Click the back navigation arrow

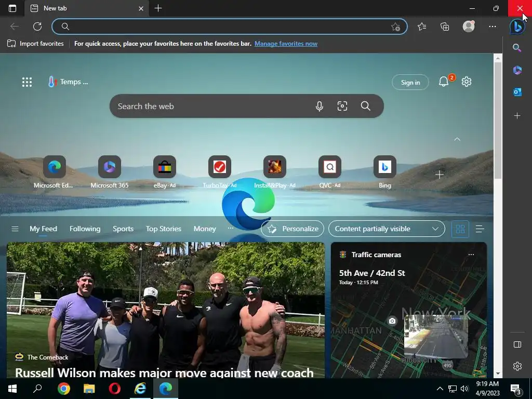(x=14, y=26)
